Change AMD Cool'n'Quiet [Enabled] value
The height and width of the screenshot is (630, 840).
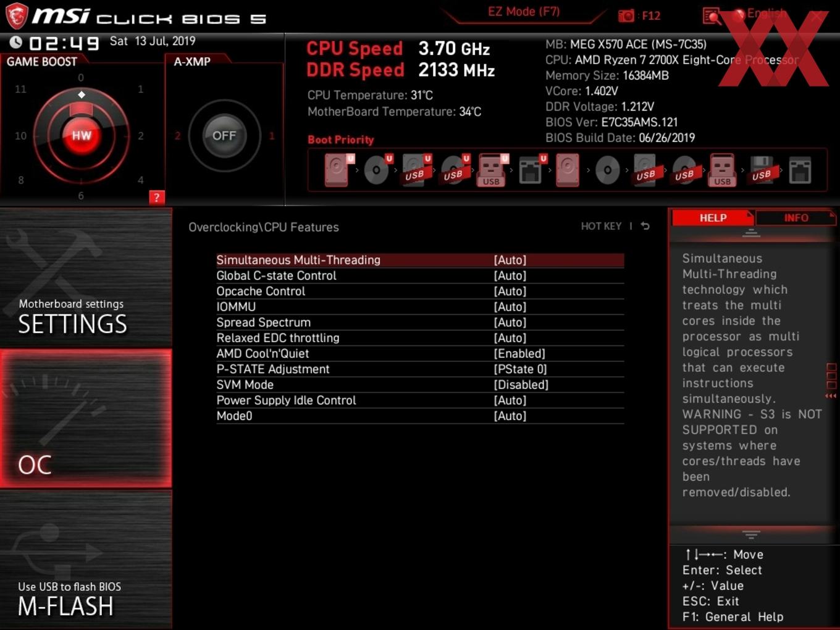[519, 353]
